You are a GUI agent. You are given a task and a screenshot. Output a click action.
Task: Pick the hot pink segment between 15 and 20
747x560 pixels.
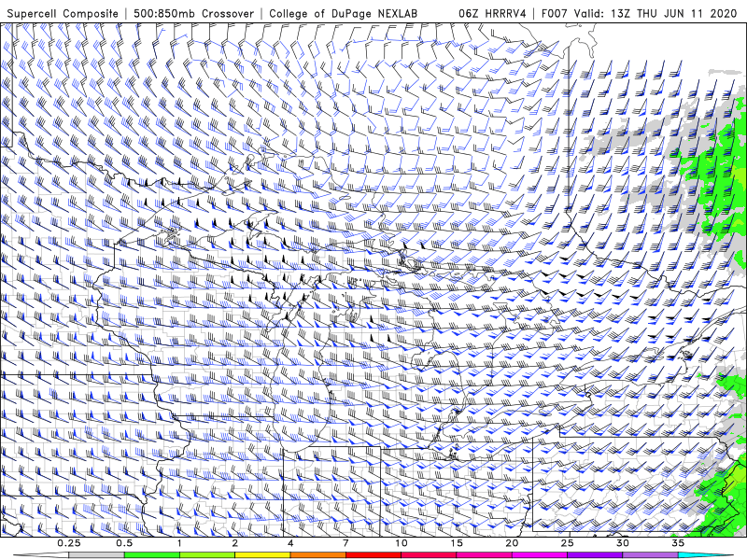484,555
